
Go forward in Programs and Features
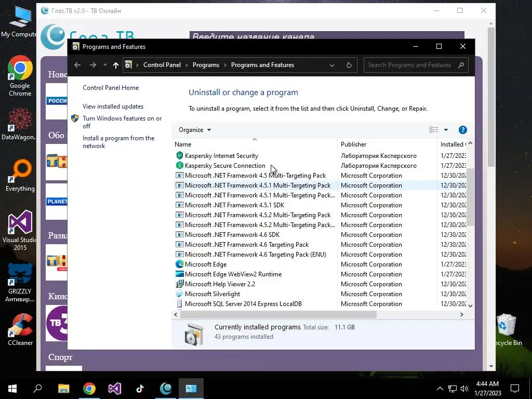[92, 65]
